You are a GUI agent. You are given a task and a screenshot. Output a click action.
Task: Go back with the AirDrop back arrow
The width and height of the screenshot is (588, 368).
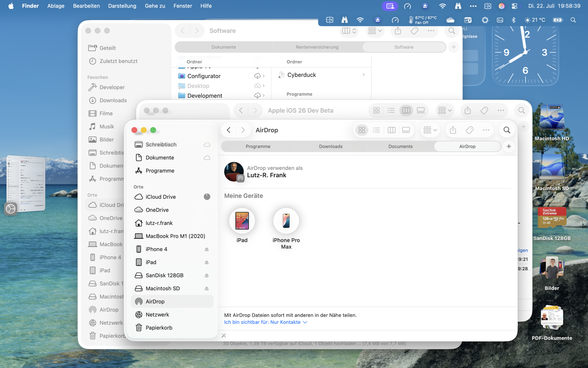229,130
